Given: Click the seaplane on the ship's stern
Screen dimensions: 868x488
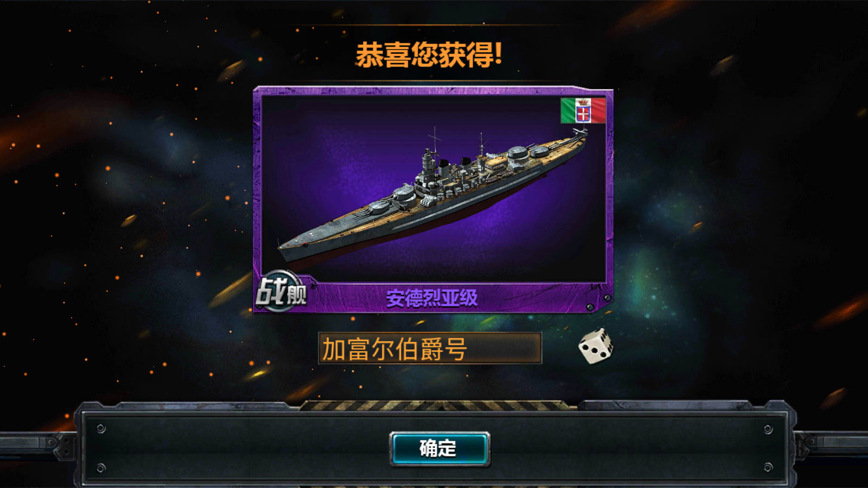Looking at the screenshot, I should coord(579,132).
